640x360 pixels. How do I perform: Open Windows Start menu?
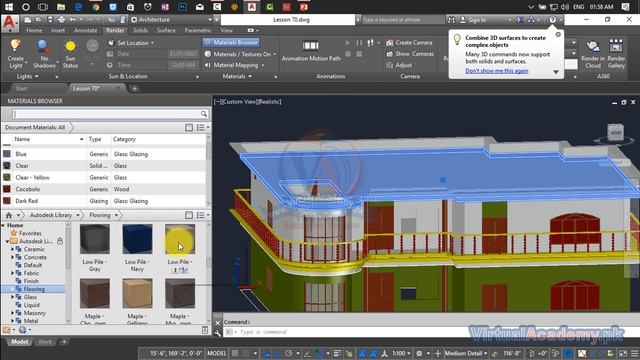pos(9,7)
